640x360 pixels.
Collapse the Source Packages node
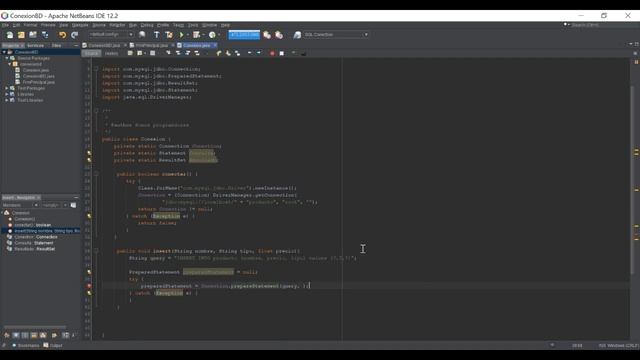[7, 58]
